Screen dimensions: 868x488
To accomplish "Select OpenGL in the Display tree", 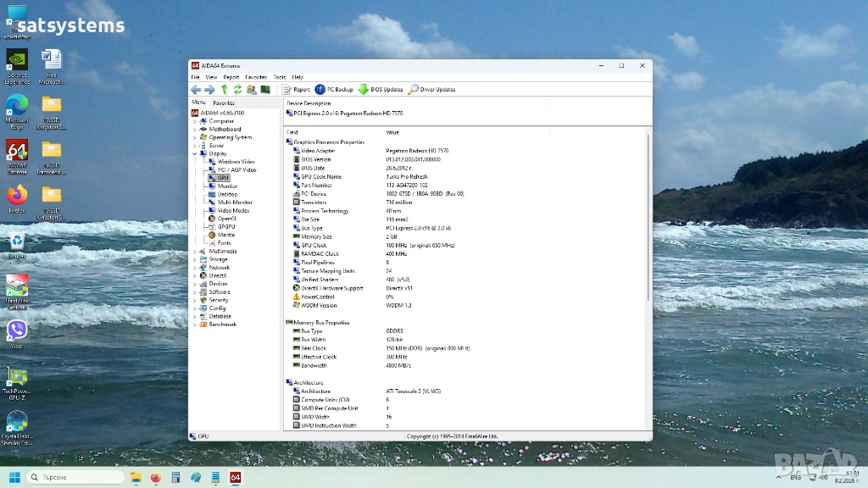I will tap(226, 219).
